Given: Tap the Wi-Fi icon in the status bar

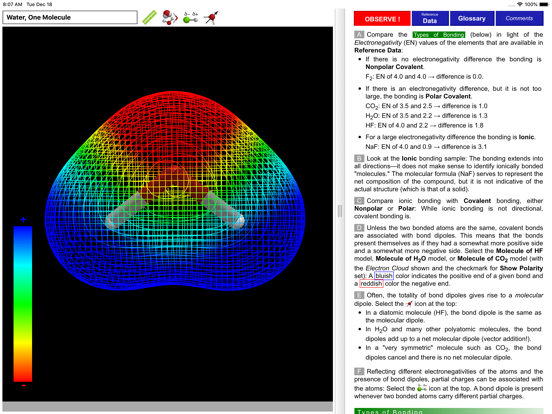Looking at the screenshot, I should pyautogui.click(x=520, y=4).
